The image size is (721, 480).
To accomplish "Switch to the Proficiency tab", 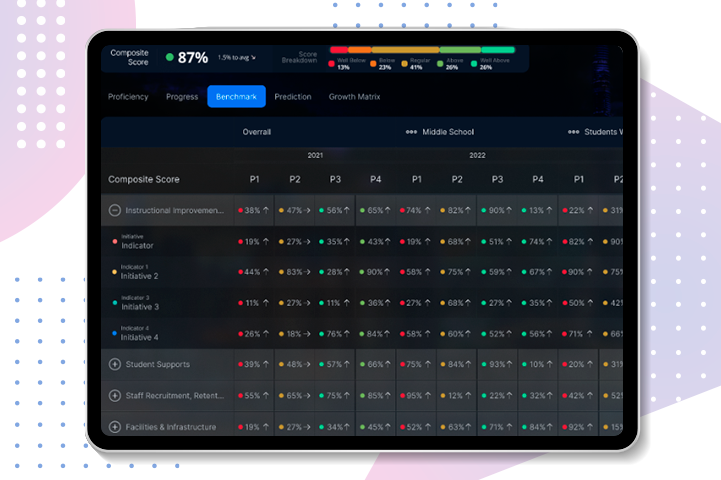I will (x=128, y=97).
